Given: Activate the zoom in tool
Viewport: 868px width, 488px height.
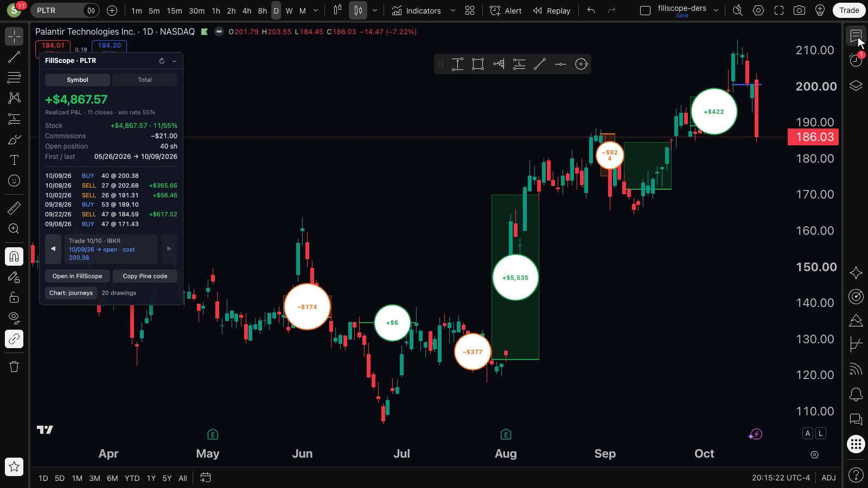Looking at the screenshot, I should [x=14, y=228].
